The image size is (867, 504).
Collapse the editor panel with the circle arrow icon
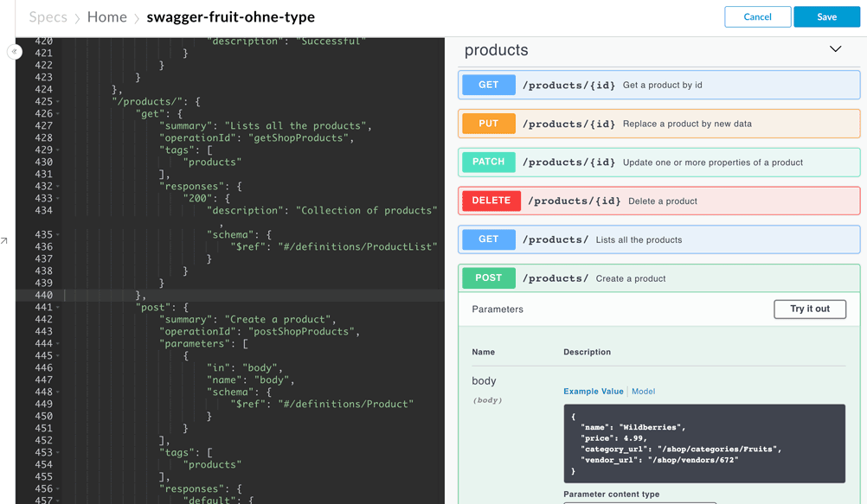(x=15, y=51)
